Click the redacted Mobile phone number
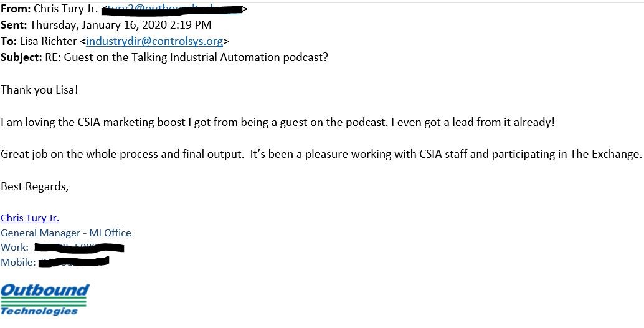Screen dimensions: 644x328 click(74, 262)
